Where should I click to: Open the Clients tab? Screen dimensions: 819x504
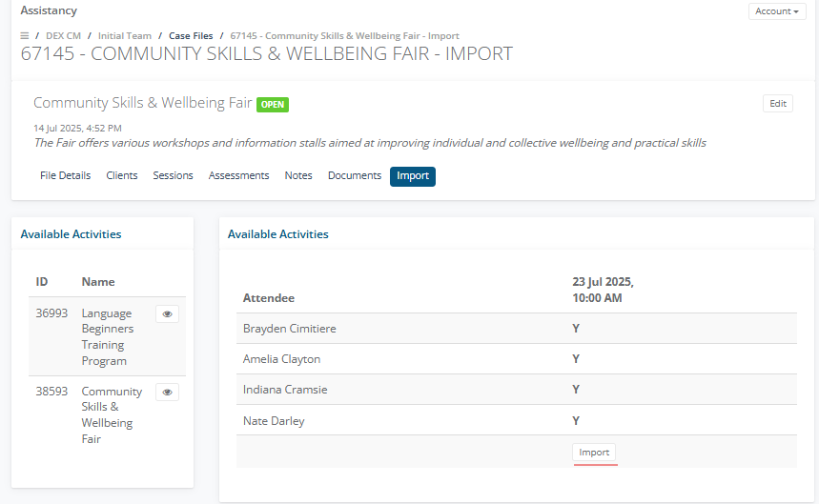click(122, 176)
